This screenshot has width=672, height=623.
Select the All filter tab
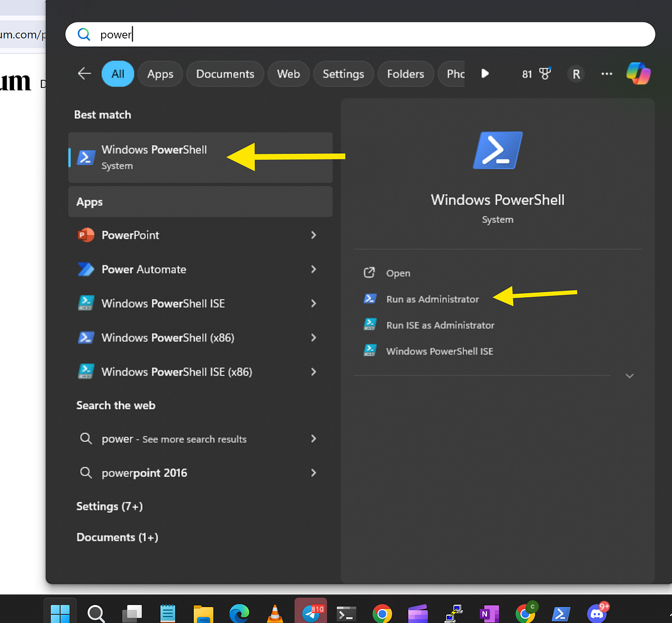118,74
